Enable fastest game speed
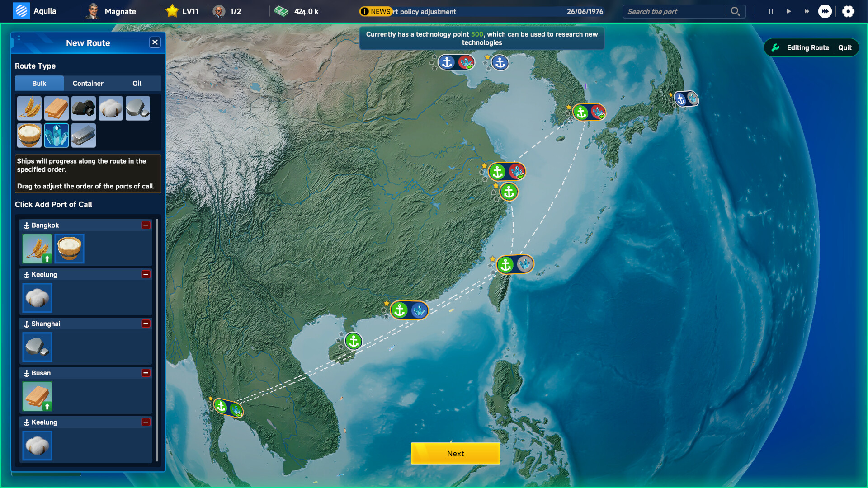Screen dimensions: 868x488 pos(825,11)
